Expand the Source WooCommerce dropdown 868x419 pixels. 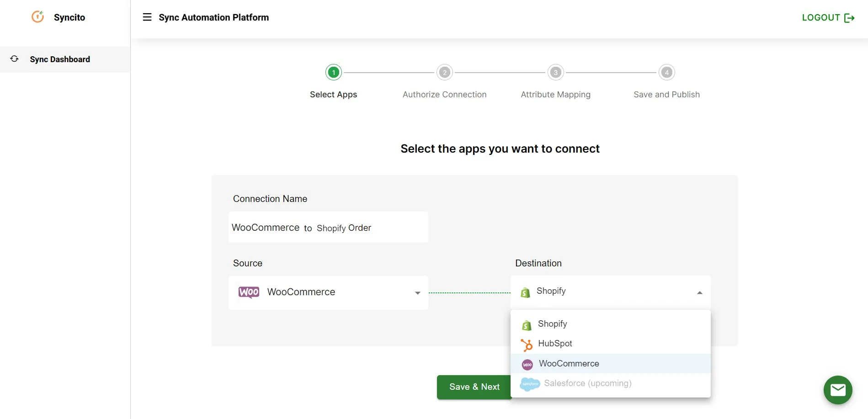pyautogui.click(x=416, y=293)
